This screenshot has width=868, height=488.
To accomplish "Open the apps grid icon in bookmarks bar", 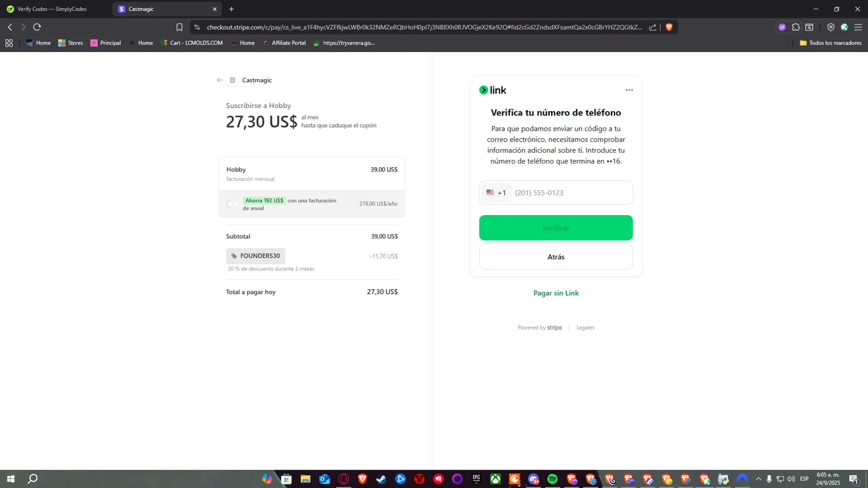I will tap(9, 43).
